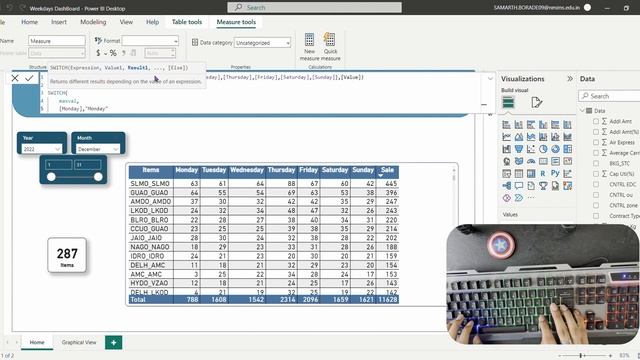Viewport: 640px width, 360px height.
Task: Select the stacked column chart visual
Action: pyautogui.click(x=519, y=125)
